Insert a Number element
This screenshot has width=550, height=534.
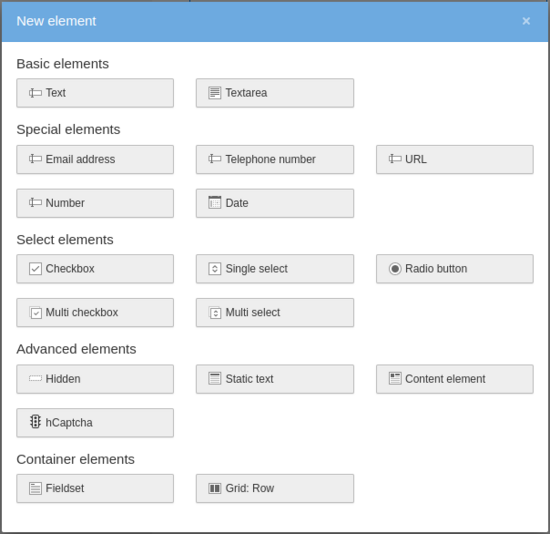tap(95, 203)
